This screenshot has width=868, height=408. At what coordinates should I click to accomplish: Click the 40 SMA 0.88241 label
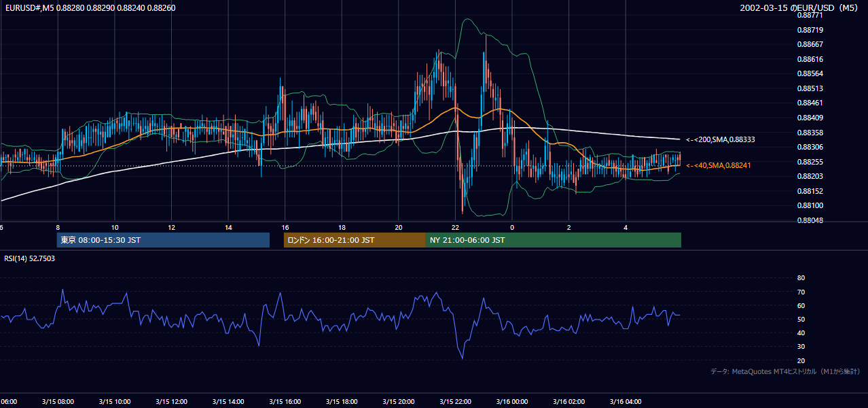click(x=719, y=165)
